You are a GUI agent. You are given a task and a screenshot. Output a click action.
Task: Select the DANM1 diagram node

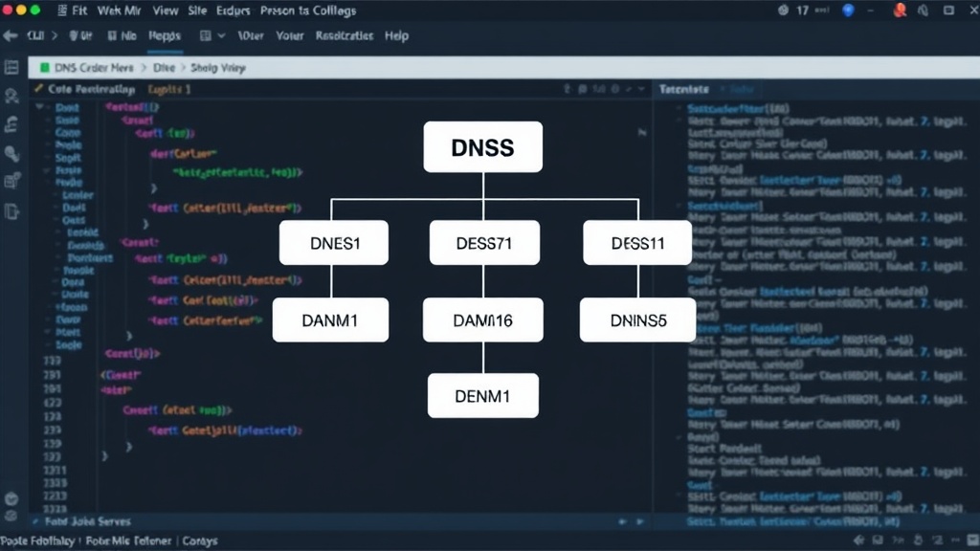pos(330,320)
